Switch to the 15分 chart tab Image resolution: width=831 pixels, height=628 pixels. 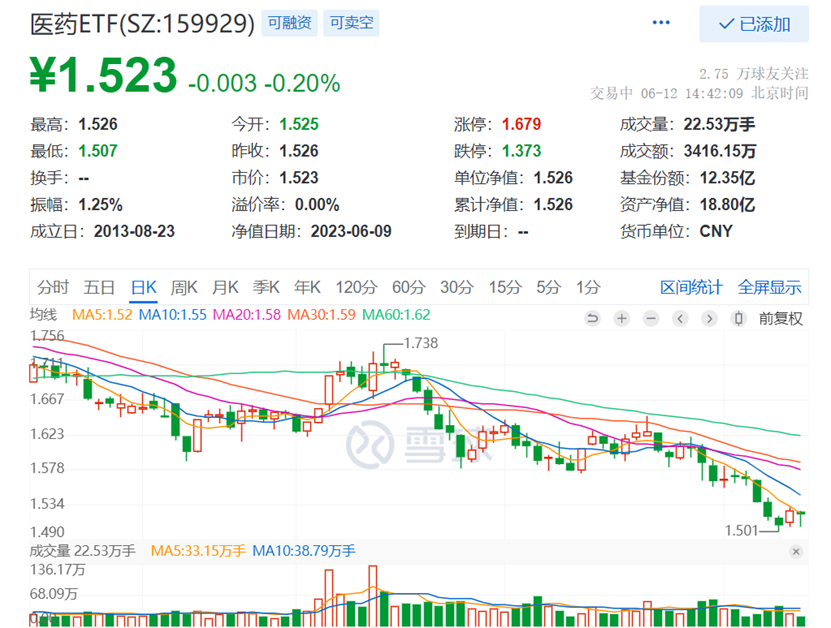tap(505, 287)
